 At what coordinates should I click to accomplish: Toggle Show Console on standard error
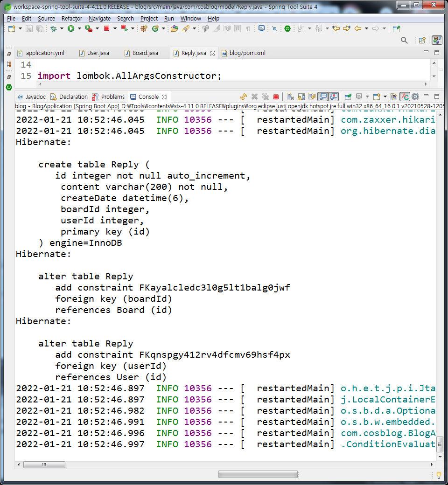coord(334,97)
